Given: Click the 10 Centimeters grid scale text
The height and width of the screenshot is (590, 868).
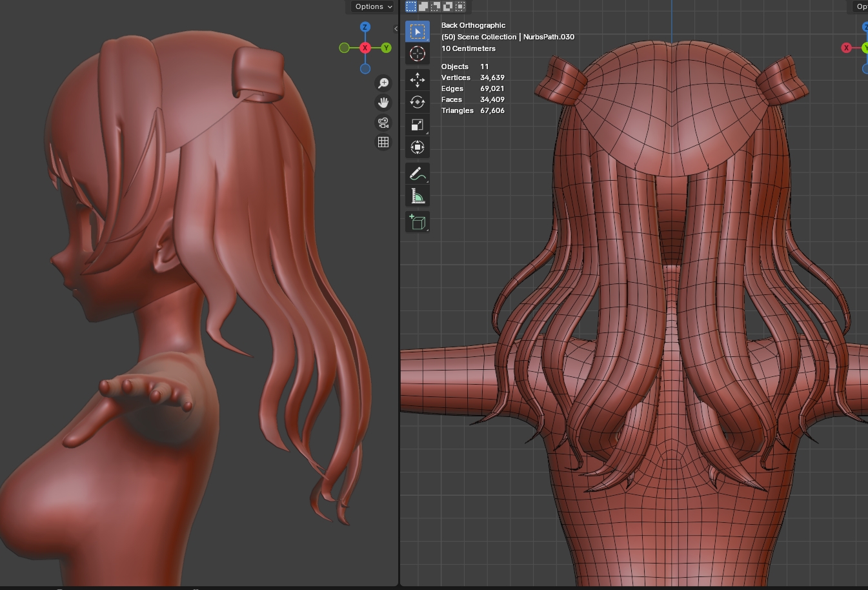Looking at the screenshot, I should 469,48.
